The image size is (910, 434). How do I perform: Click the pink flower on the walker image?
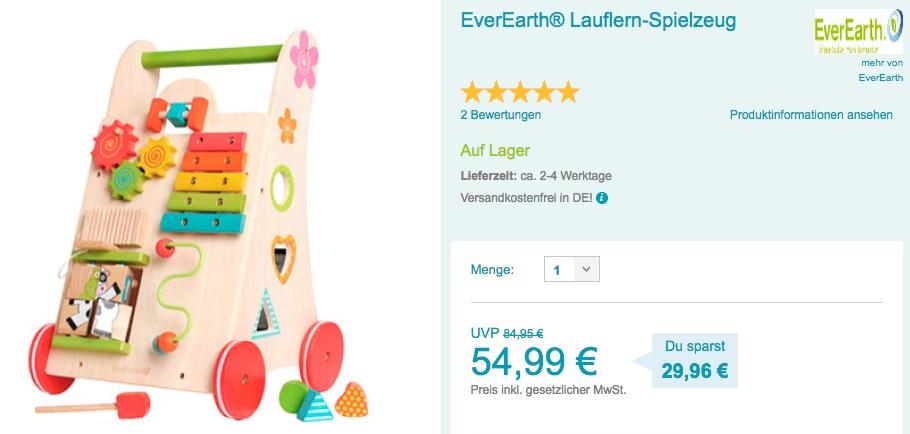click(x=304, y=60)
